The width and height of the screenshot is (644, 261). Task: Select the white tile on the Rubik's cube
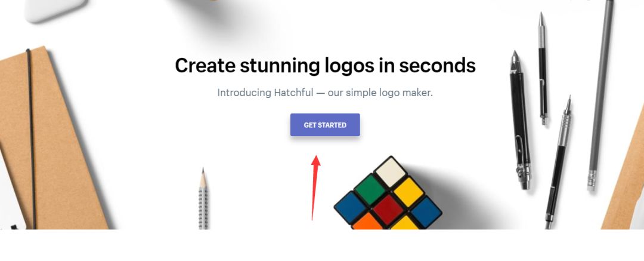(391, 171)
